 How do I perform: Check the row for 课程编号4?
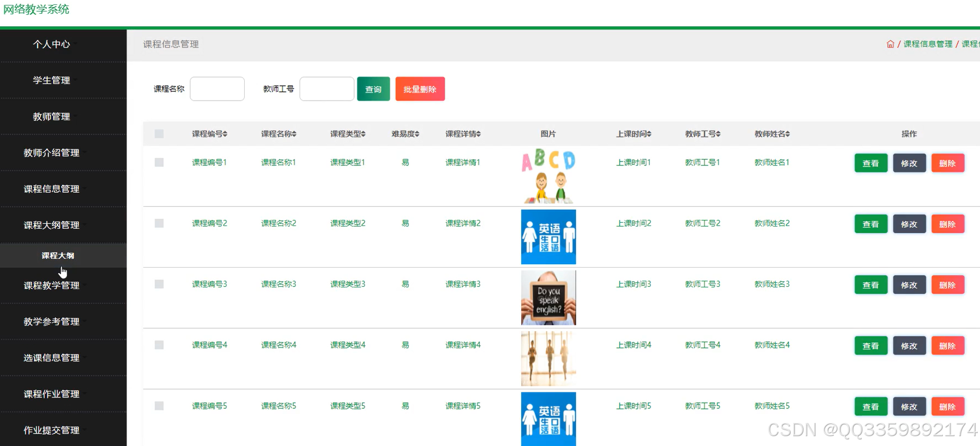point(159,345)
